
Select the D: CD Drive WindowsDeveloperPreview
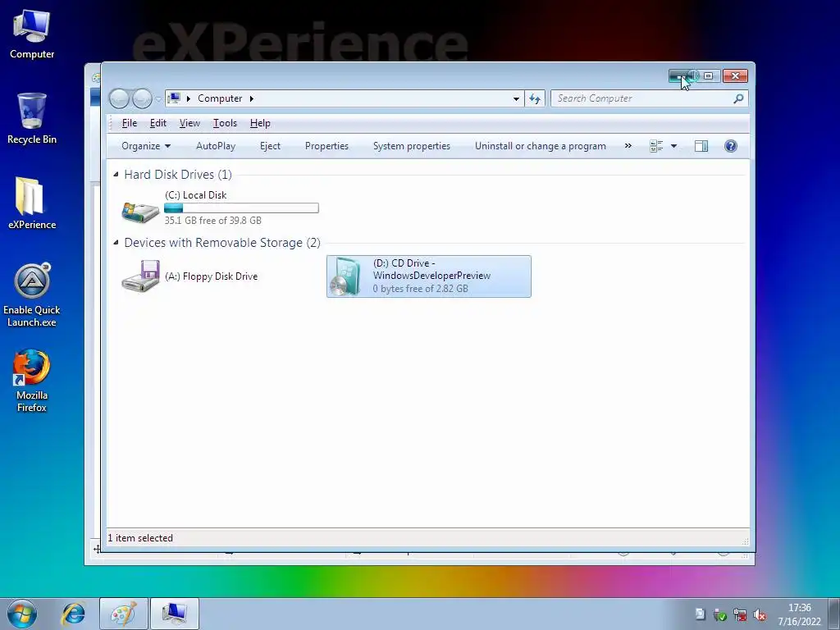[428, 276]
